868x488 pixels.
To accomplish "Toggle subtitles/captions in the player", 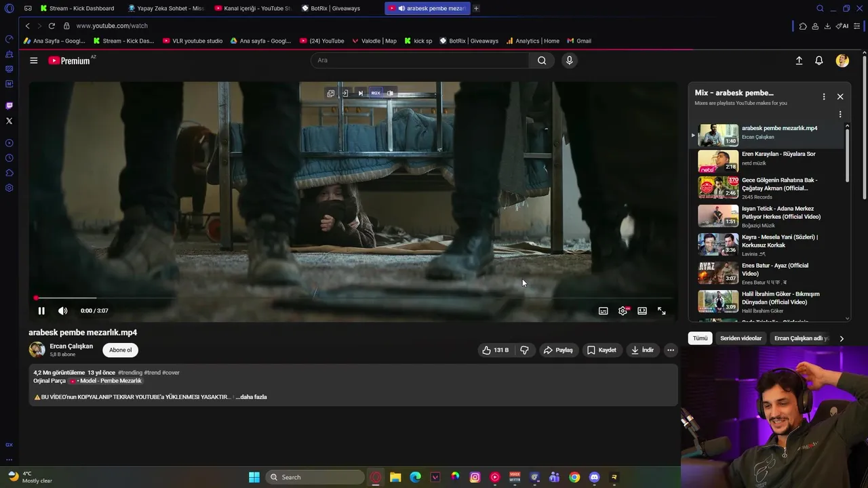I will tap(603, 311).
